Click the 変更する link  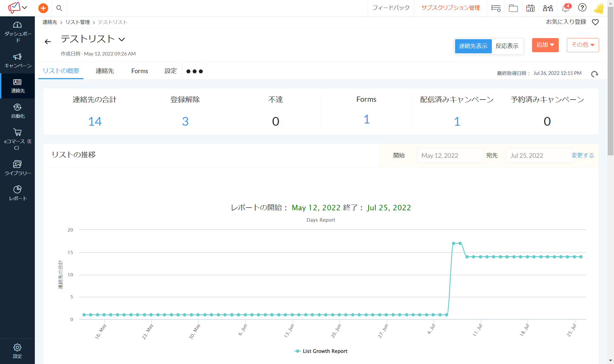pos(583,155)
